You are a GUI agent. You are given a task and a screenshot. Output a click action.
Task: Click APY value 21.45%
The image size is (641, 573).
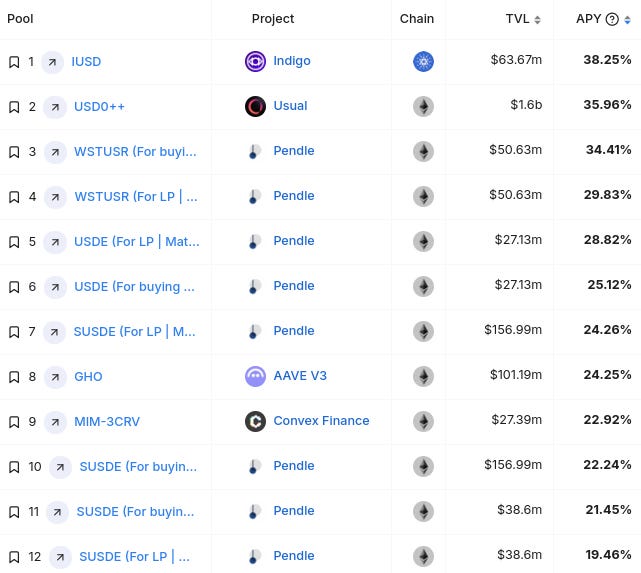(608, 510)
